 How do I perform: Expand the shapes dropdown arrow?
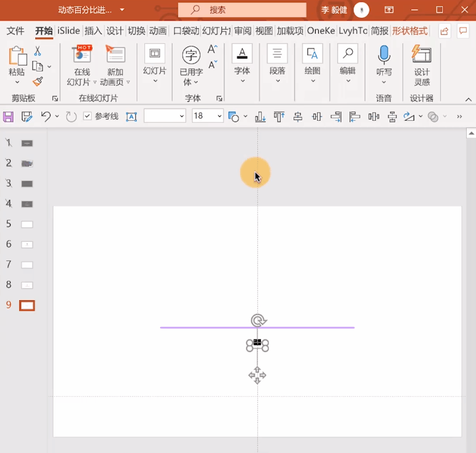point(245,117)
